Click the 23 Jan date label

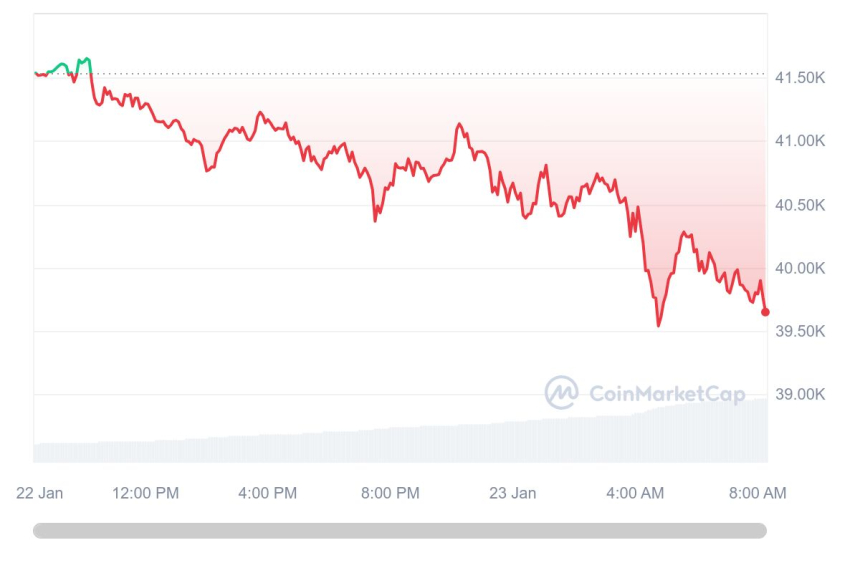coord(512,493)
